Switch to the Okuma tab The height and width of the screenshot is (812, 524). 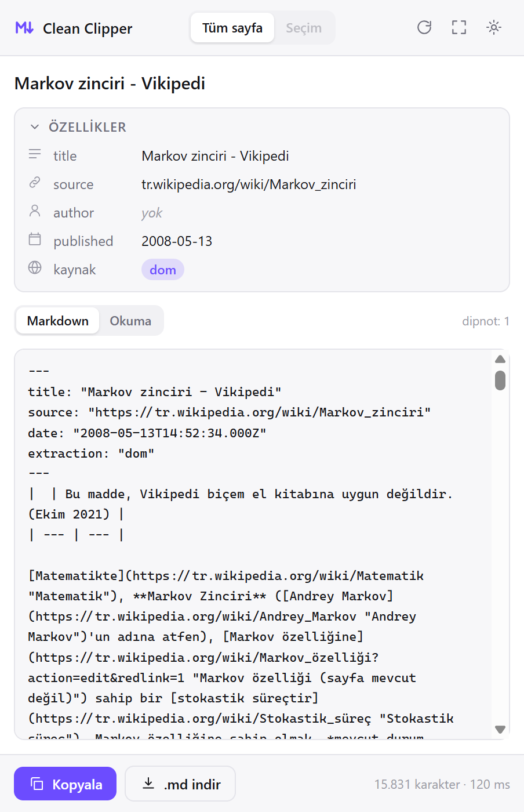pos(130,321)
